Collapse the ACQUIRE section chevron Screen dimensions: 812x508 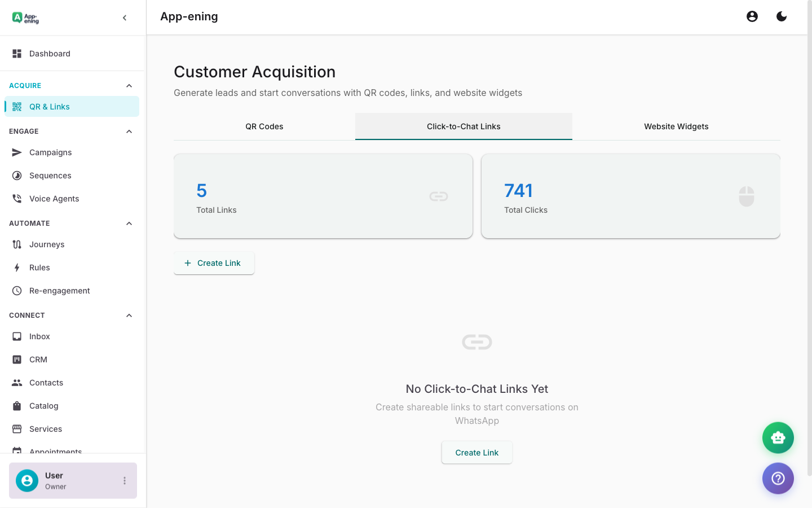(129, 85)
